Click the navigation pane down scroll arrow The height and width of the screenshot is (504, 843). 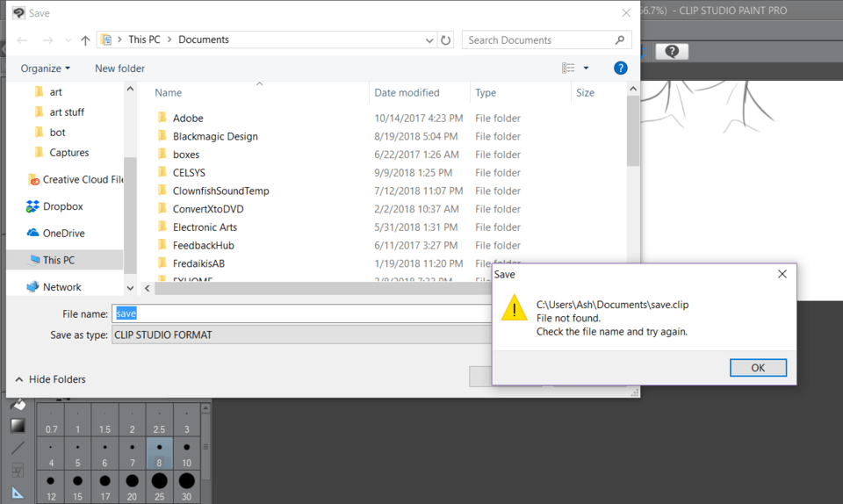(x=130, y=288)
